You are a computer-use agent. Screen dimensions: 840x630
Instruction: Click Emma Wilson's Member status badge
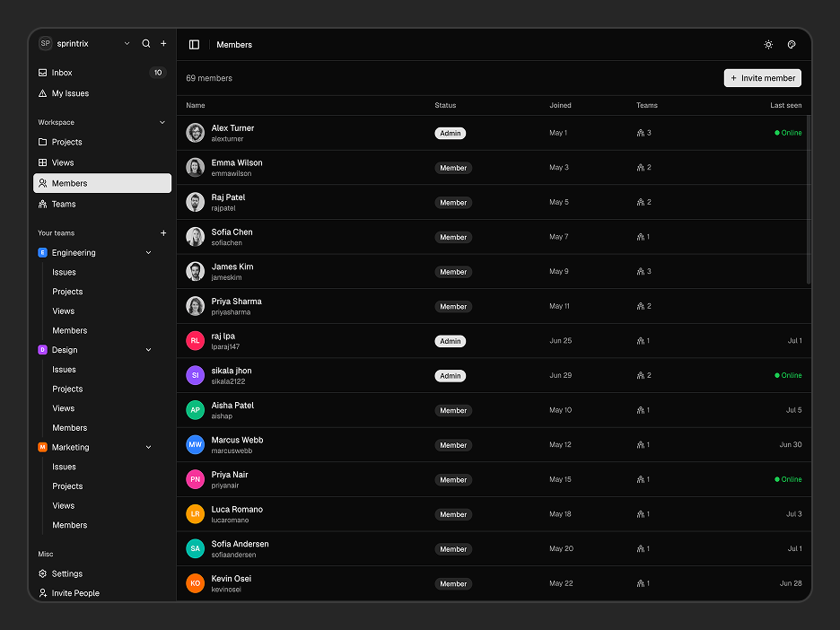pos(453,168)
